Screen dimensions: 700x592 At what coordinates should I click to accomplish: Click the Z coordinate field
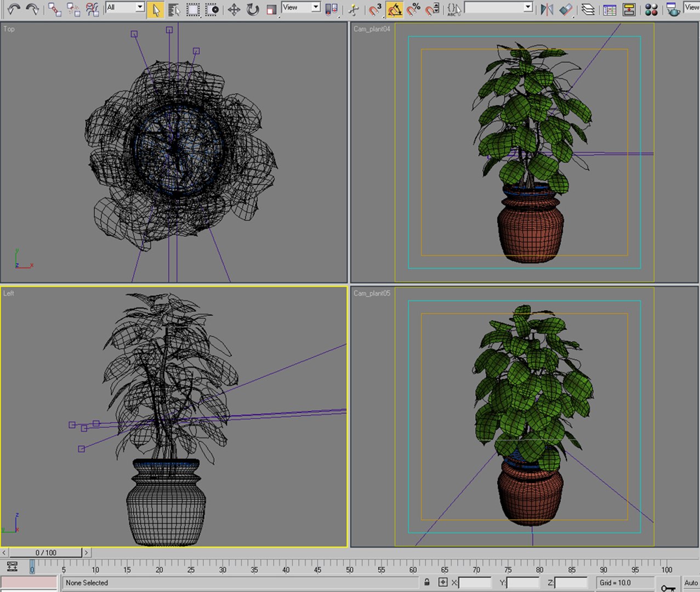571,583
